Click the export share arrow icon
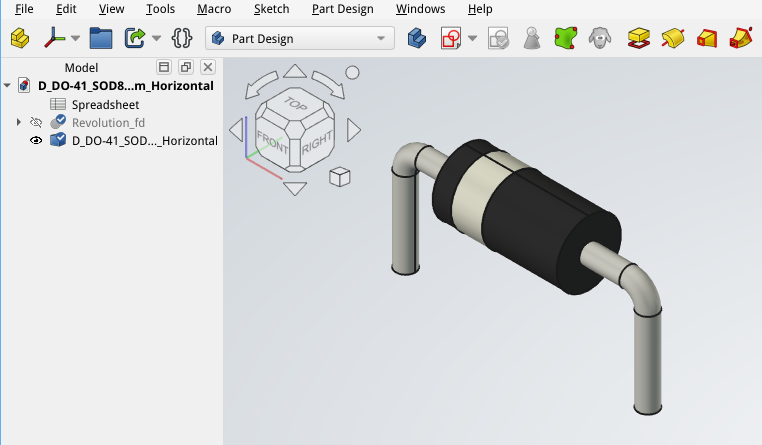 [x=135, y=38]
